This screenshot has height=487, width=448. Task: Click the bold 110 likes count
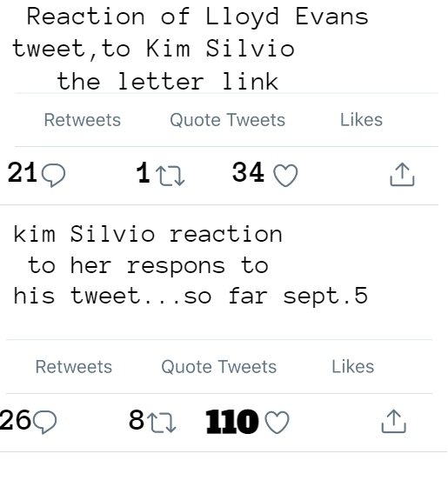pos(232,422)
